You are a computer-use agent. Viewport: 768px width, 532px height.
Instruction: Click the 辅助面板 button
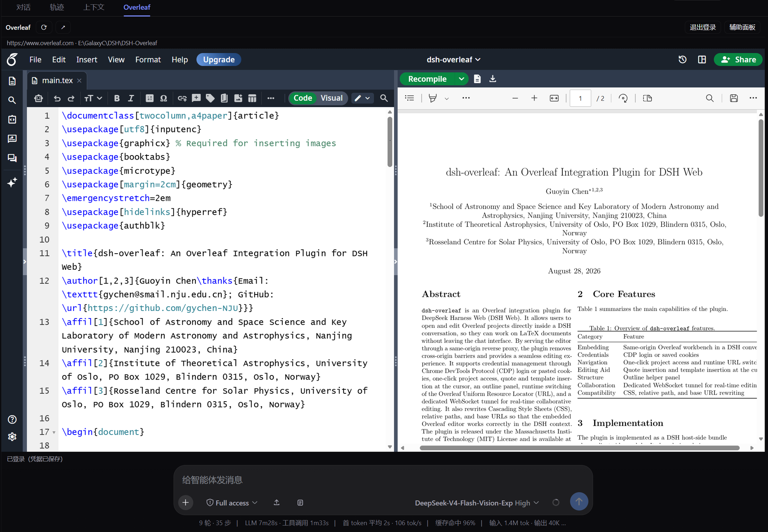[742, 27]
